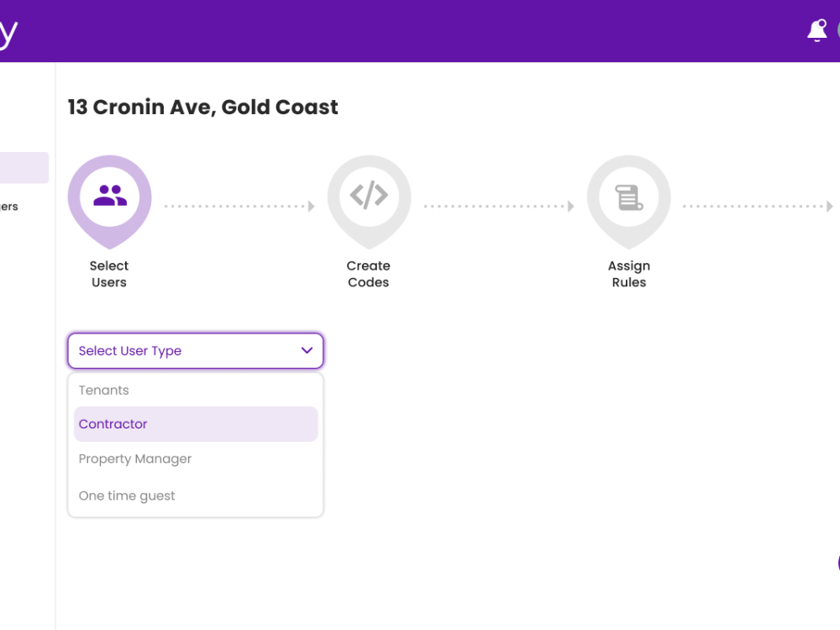This screenshot has height=630, width=840.
Task: Click the 13 Cronin Ave, Gold Coast heading
Action: click(x=203, y=108)
